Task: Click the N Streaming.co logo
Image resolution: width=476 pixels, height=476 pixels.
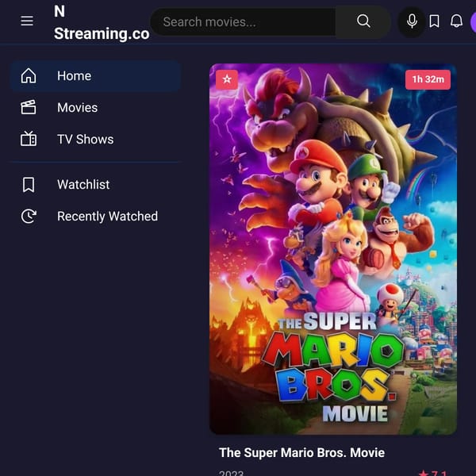Action: point(102,22)
